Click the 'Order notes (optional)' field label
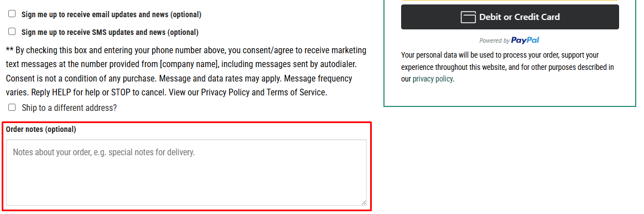 coord(41,129)
